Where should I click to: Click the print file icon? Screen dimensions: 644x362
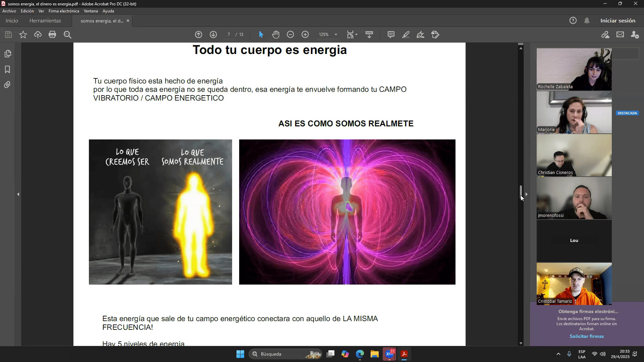(52, 35)
